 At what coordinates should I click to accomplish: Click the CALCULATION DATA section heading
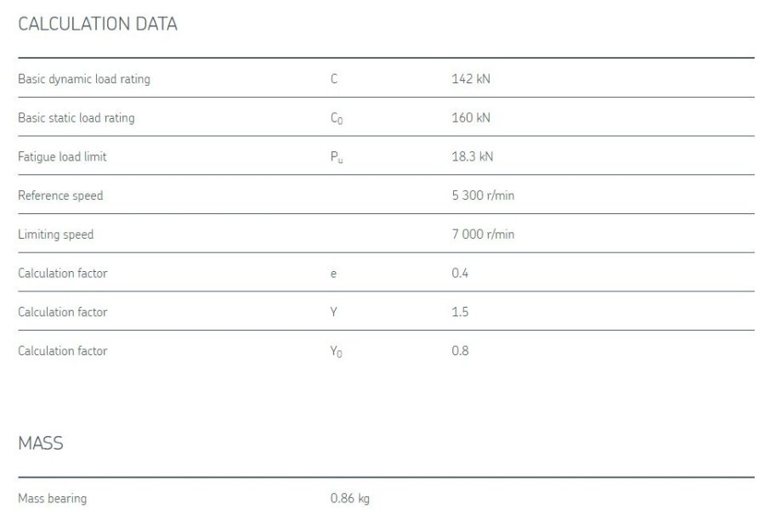(x=98, y=24)
